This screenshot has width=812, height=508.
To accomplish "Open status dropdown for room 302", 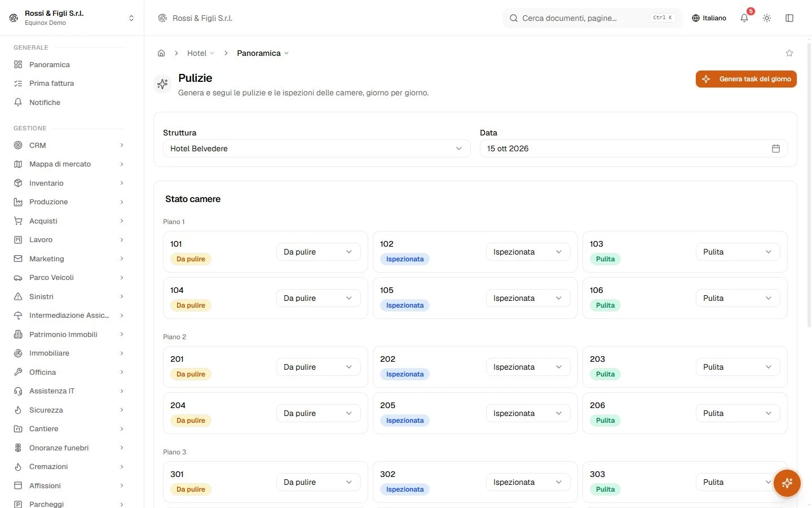I will [x=528, y=482].
